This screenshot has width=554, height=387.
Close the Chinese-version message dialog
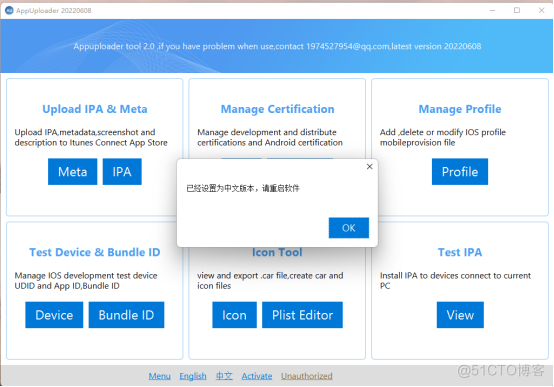click(x=370, y=166)
